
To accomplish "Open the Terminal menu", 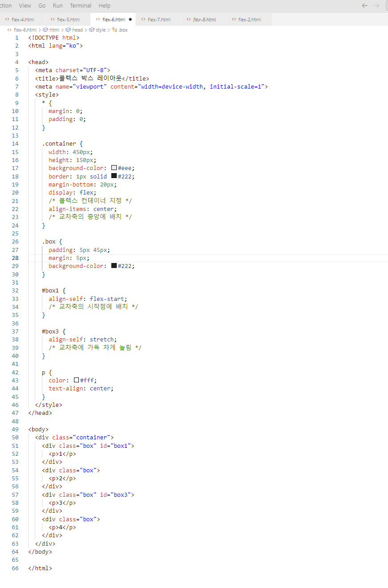I will pos(81,6).
